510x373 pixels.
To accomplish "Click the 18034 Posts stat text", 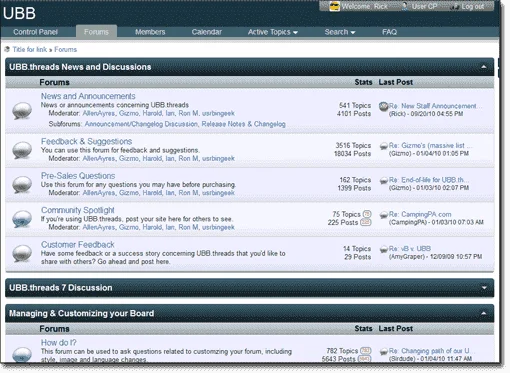I will (x=353, y=154).
